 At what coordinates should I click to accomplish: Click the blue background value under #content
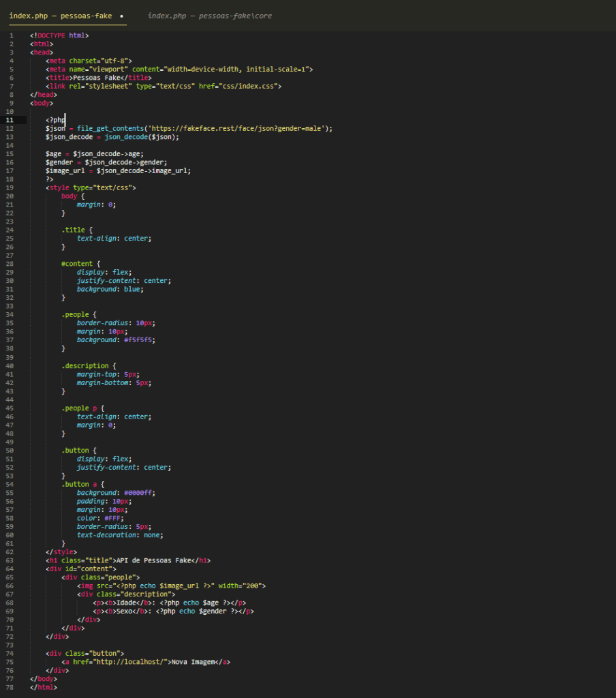click(134, 289)
